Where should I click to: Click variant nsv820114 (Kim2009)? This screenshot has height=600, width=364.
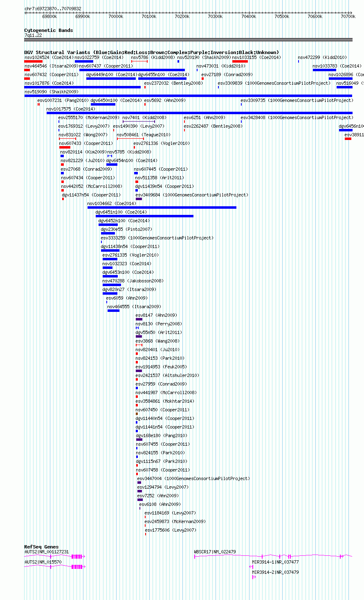[x=83, y=152]
